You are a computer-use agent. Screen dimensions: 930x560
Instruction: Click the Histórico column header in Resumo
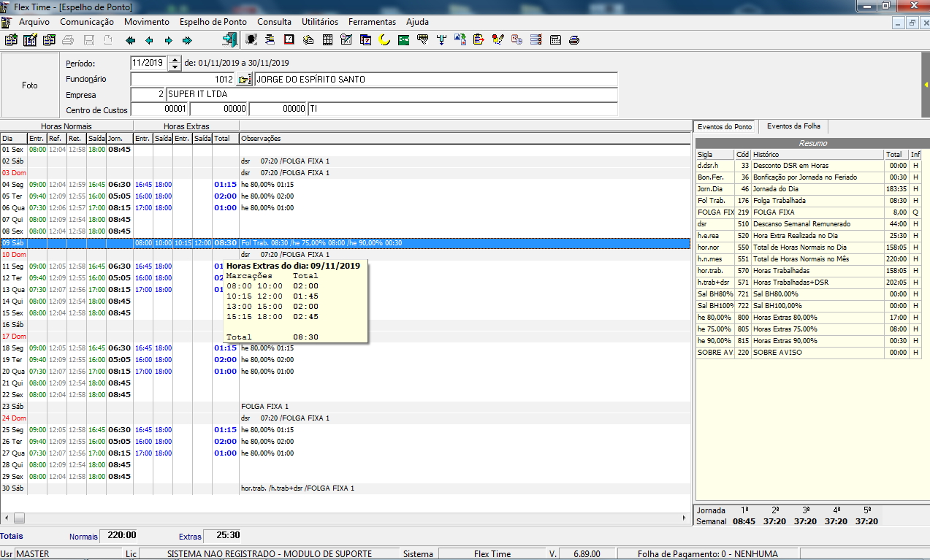point(817,155)
